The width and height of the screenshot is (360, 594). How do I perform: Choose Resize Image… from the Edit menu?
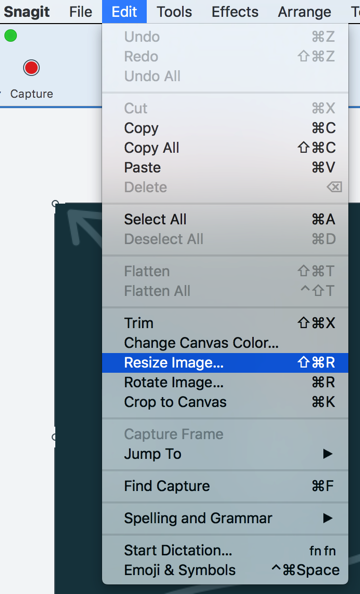pyautogui.click(x=225, y=363)
